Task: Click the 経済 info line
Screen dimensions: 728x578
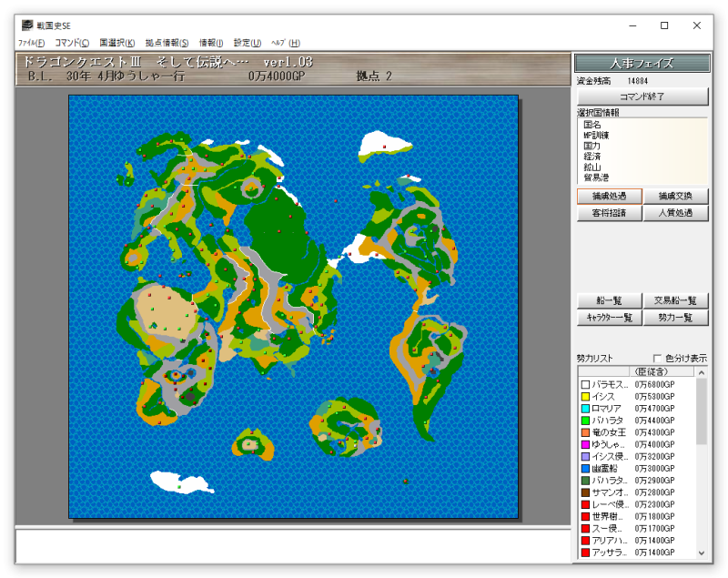Action: (x=592, y=157)
